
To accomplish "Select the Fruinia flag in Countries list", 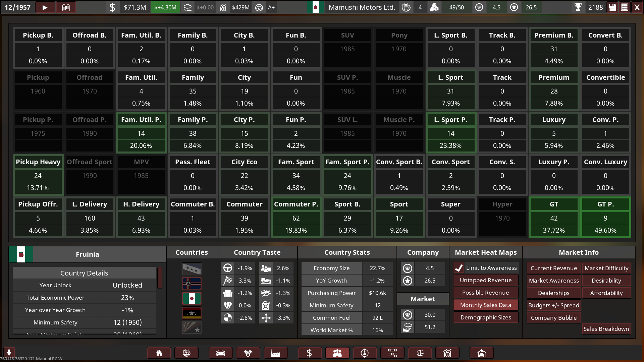I will [x=192, y=298].
